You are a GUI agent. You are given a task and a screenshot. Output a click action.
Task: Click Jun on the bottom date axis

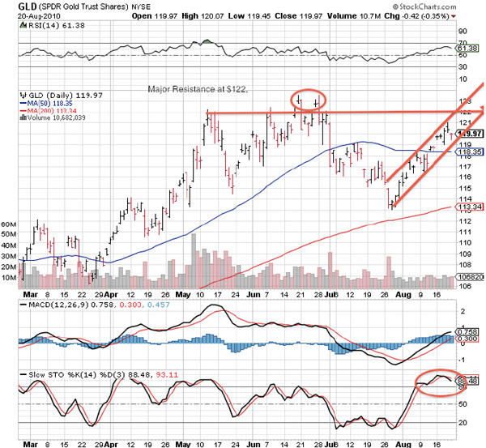pos(254,444)
